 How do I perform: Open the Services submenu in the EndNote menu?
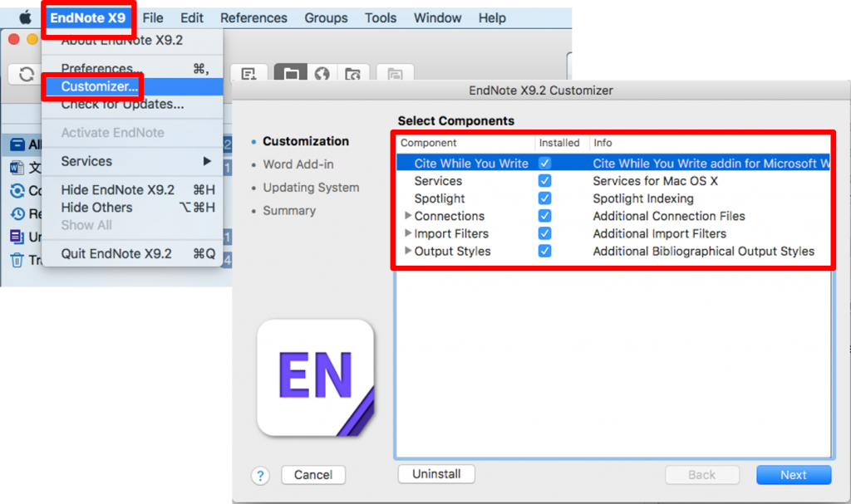pos(132,161)
